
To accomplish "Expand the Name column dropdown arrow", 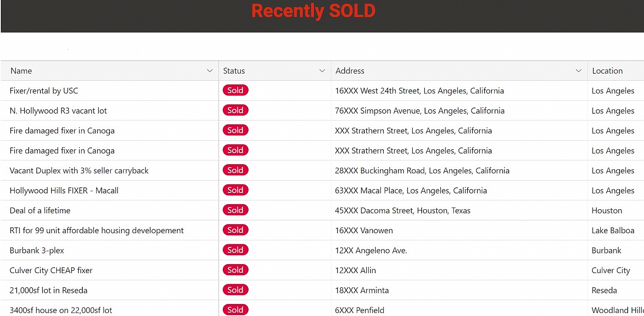I will 210,71.
